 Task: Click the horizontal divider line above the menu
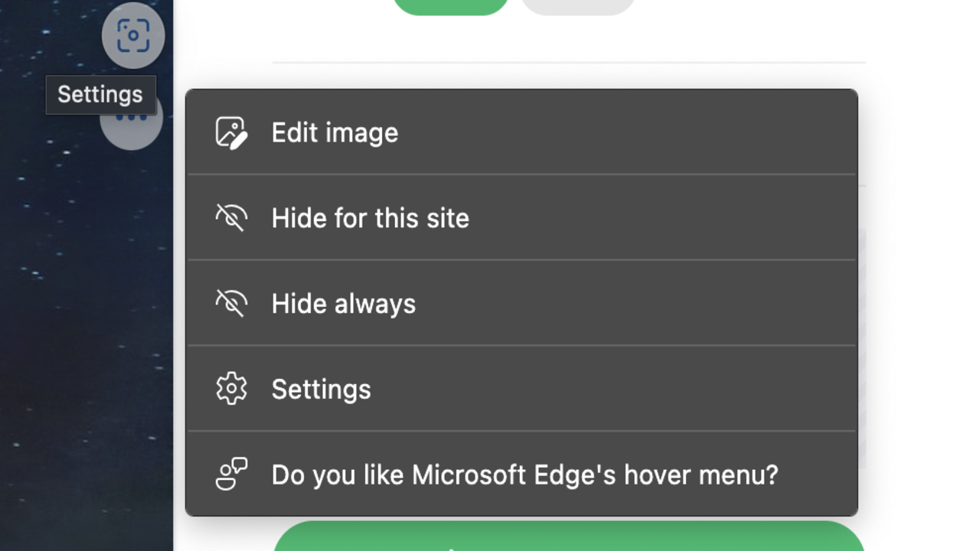[568, 62]
